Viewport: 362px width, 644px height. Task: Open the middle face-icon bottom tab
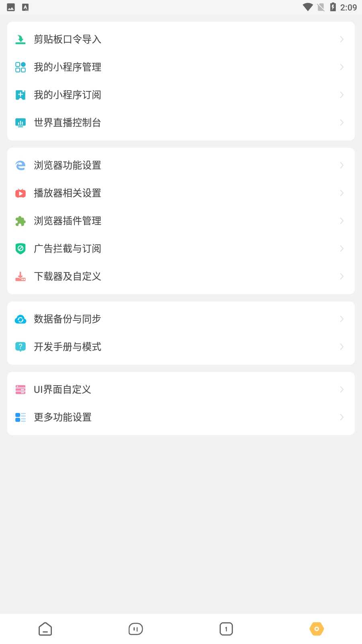[x=136, y=629]
